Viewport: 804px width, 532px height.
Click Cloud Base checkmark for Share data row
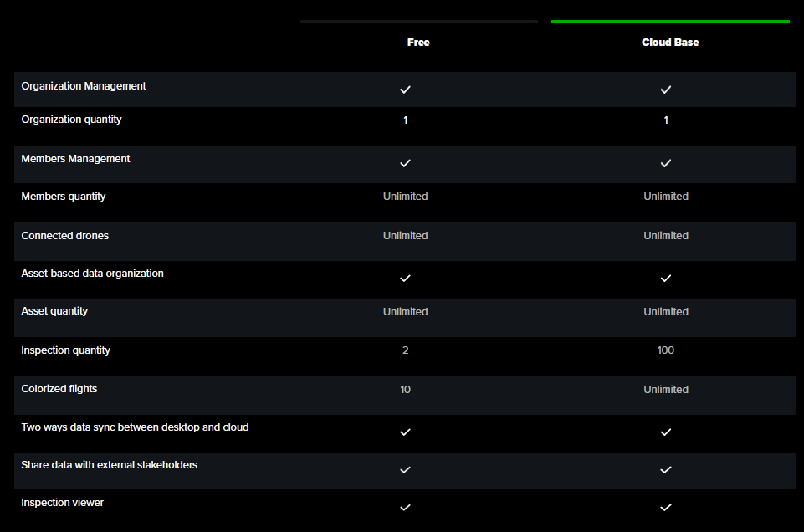pos(666,470)
